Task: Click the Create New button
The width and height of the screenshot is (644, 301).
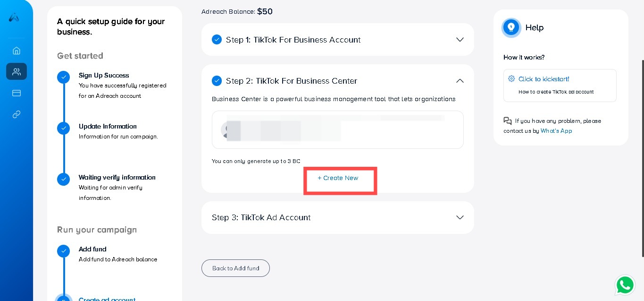Action: pos(338,178)
